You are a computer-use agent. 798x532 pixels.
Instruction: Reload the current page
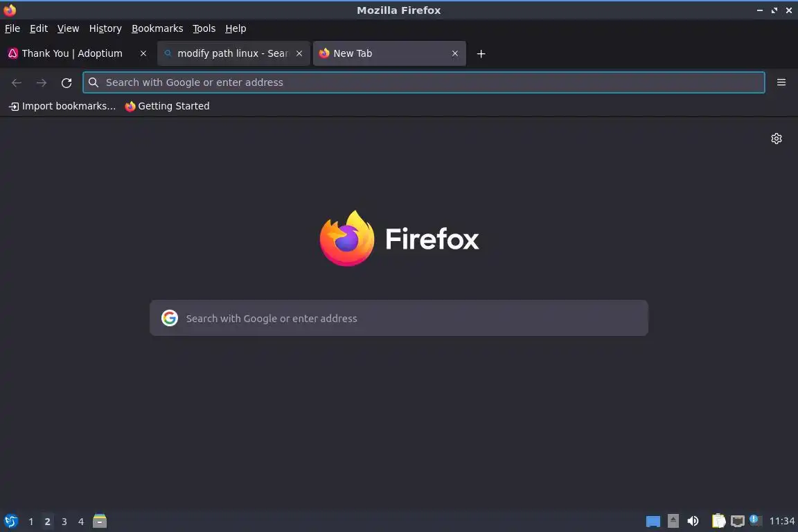(66, 82)
